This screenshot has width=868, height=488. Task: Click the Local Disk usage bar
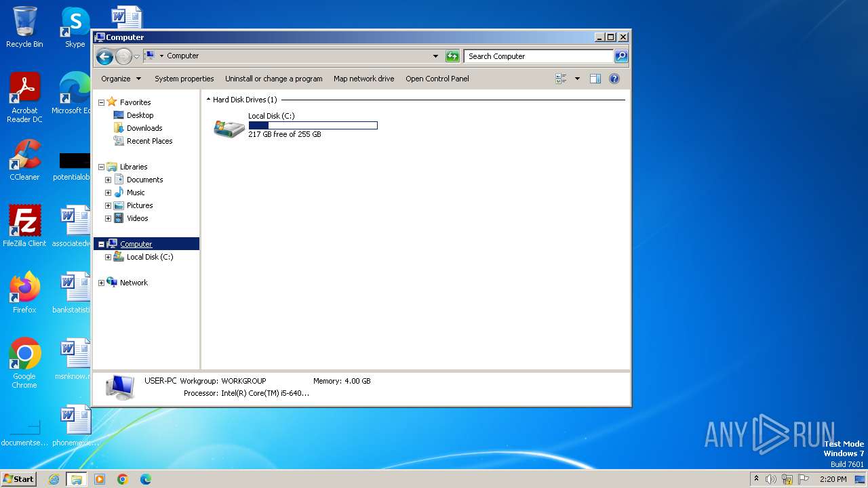pos(313,125)
